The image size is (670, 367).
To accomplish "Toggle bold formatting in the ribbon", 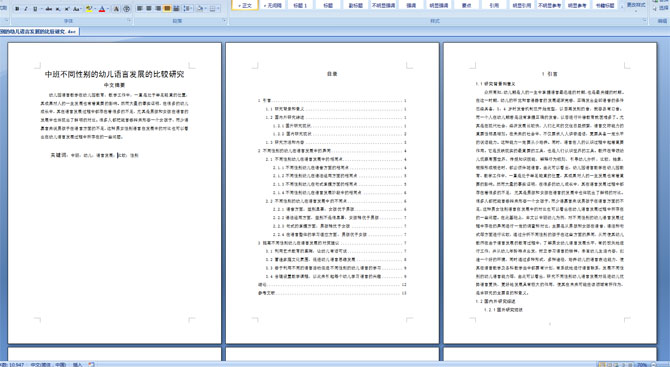I will pos(17,9).
